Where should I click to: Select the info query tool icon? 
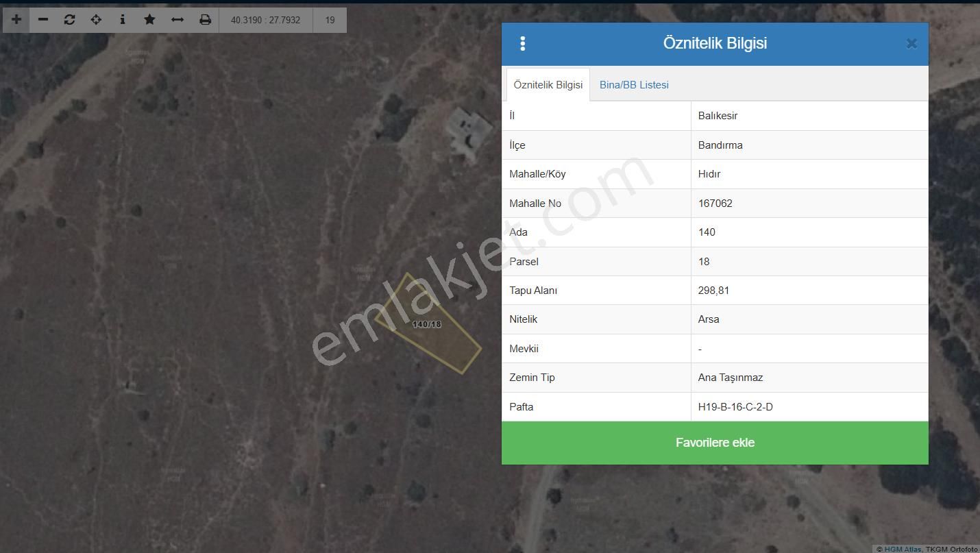pyautogui.click(x=123, y=20)
